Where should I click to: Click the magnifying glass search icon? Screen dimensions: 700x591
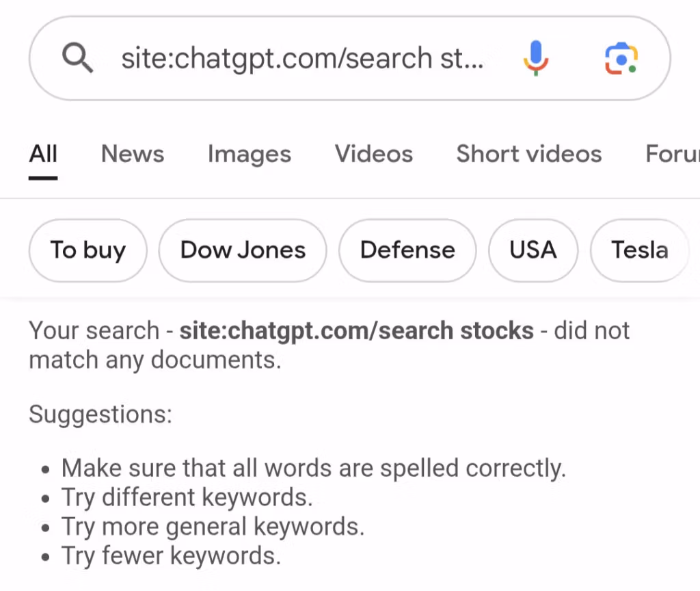click(77, 59)
